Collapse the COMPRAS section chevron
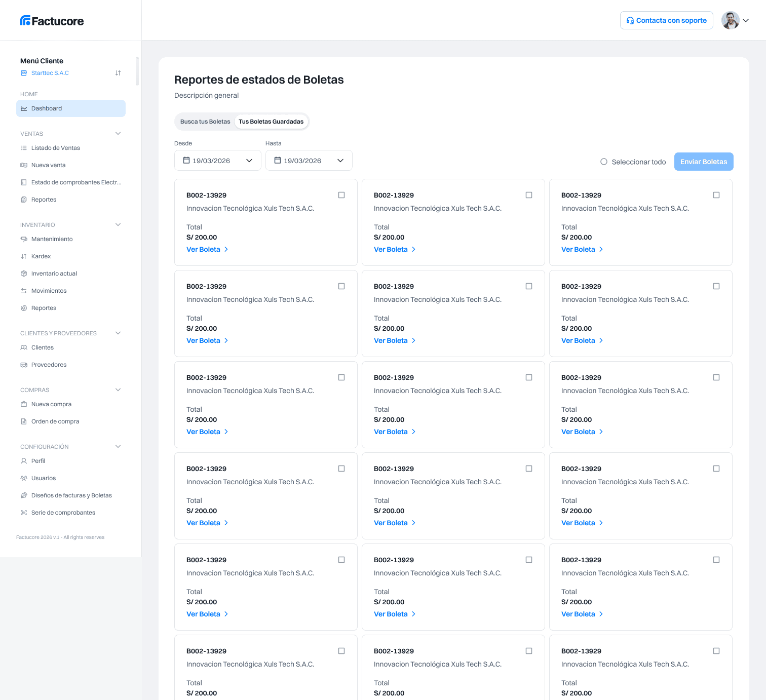The height and width of the screenshot is (700, 766). click(x=118, y=390)
